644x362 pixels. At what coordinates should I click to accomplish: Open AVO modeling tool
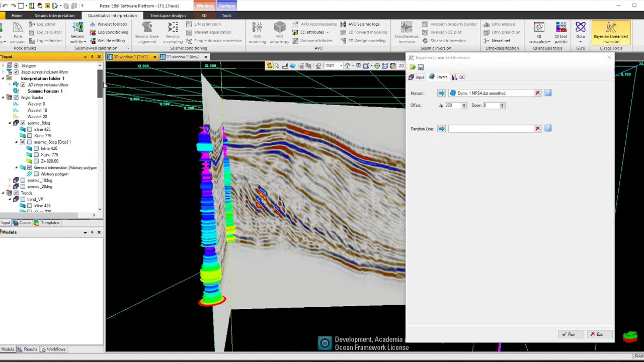click(x=257, y=33)
